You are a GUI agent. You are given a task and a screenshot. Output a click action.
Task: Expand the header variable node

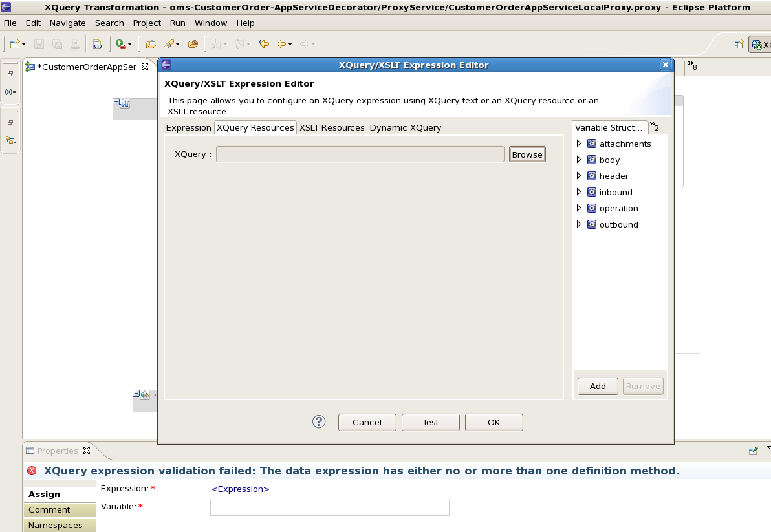[579, 176]
